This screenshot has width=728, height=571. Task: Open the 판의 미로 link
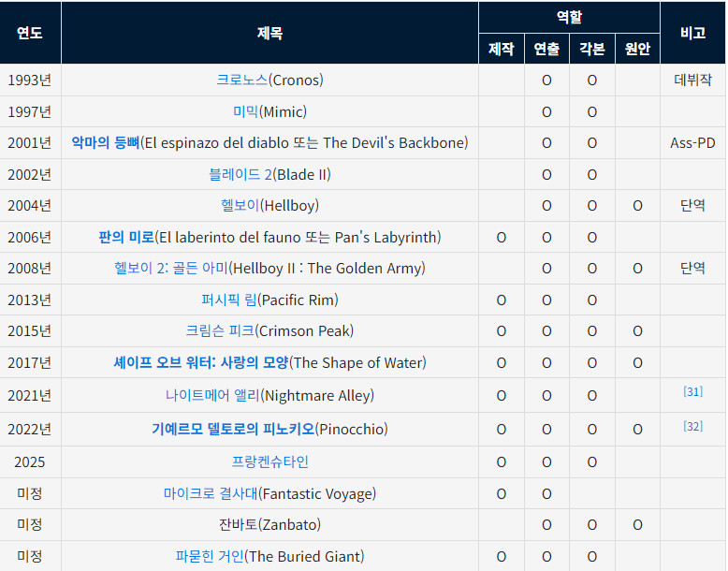126,238
